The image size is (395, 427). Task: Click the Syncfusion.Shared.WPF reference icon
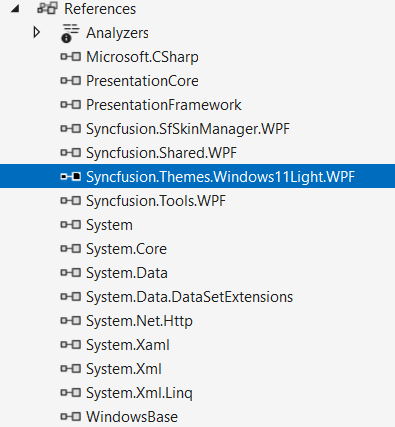point(71,153)
